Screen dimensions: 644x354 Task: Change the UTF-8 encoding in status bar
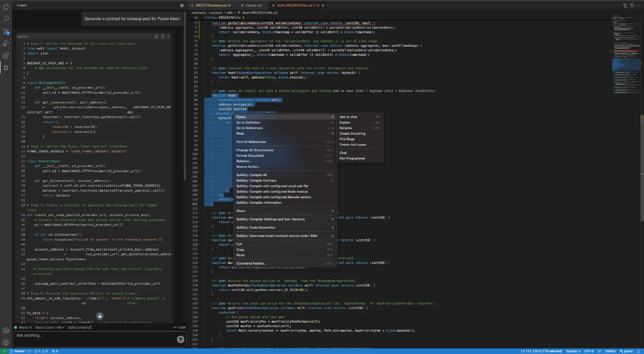tap(589, 351)
